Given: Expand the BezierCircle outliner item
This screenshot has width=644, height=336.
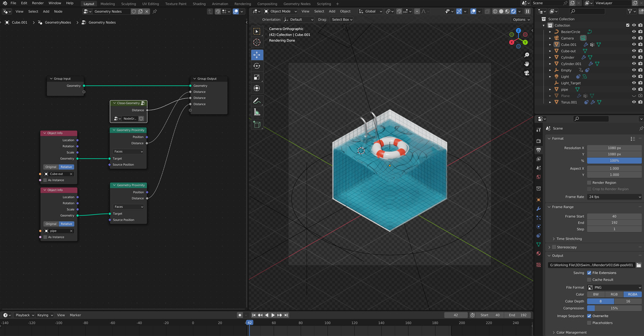Looking at the screenshot, I should click(x=550, y=31).
